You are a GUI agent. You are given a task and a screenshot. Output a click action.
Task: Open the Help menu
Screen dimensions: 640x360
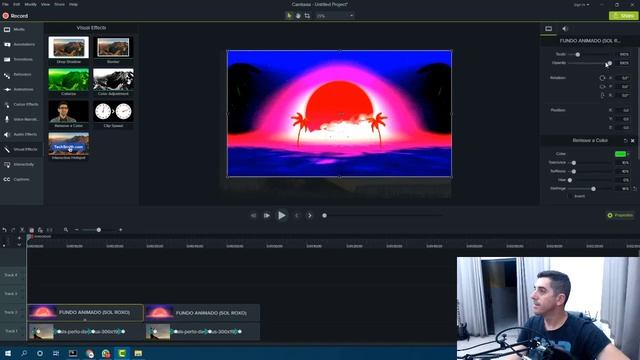click(73, 4)
